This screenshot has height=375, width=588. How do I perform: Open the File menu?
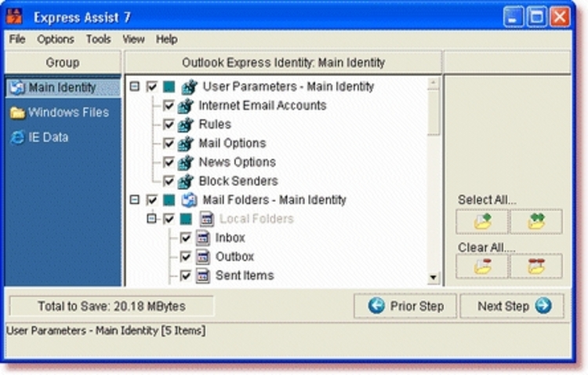17,39
